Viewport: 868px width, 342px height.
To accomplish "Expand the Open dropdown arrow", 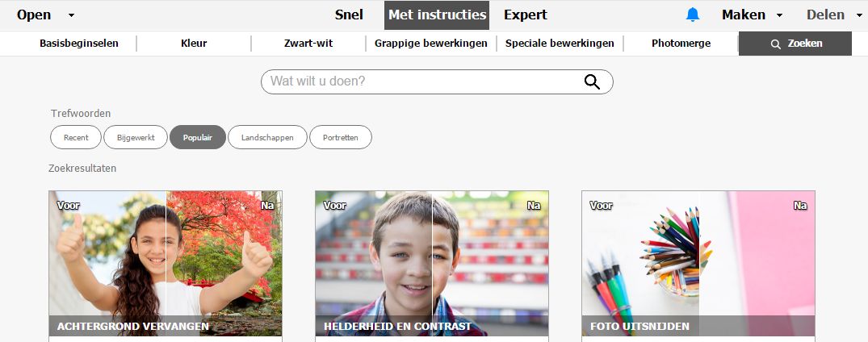I will 71,15.
